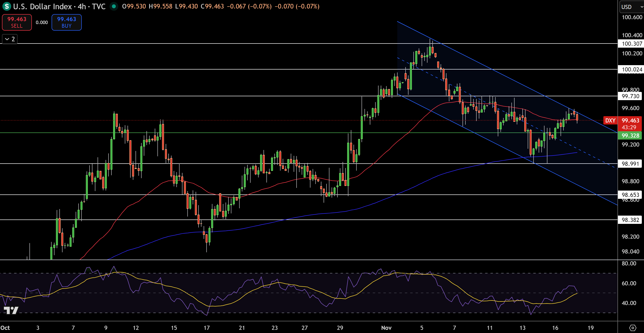Open the USD currency dropdown
The image size is (644, 333).
[x=631, y=7]
